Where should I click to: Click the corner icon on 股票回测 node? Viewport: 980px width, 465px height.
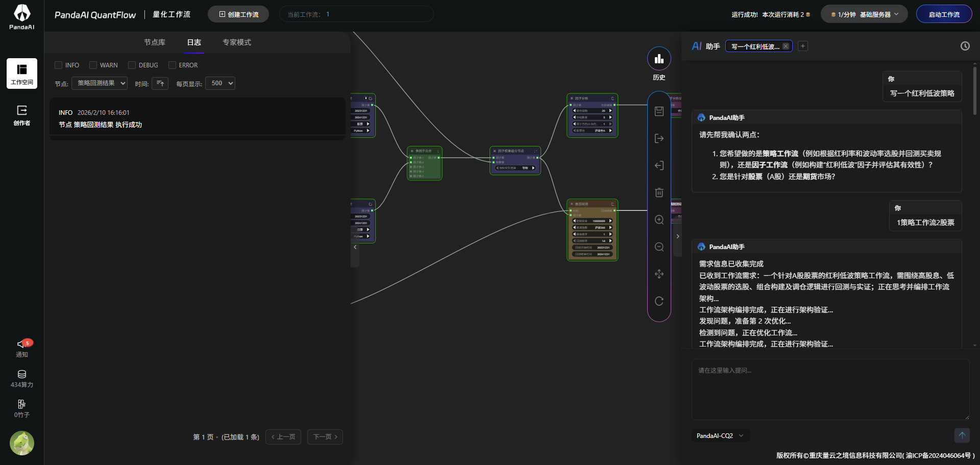pos(612,204)
